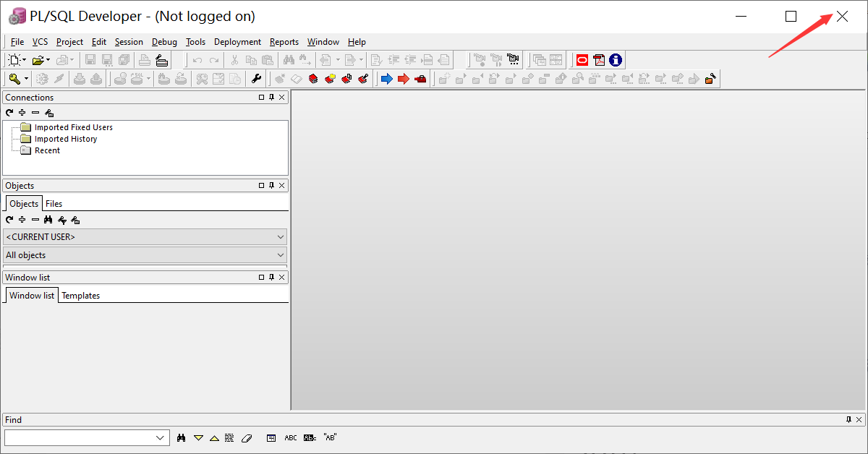Click the eraser clear highlight icon
This screenshot has height=454, width=868.
coord(246,438)
